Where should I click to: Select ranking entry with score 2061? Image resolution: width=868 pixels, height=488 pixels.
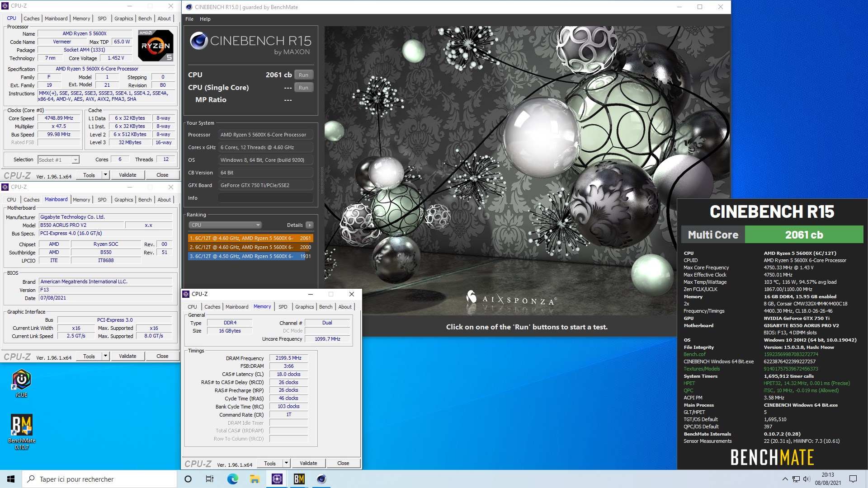coord(250,238)
